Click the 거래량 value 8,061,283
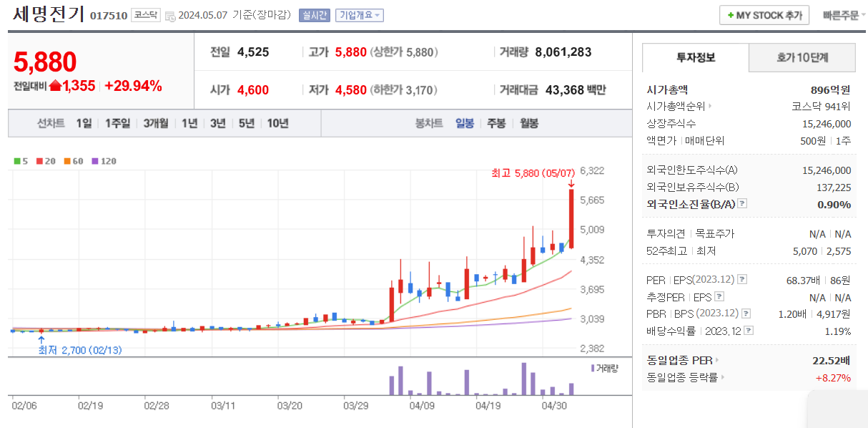Screen dimensions: 868x428 coord(563,52)
